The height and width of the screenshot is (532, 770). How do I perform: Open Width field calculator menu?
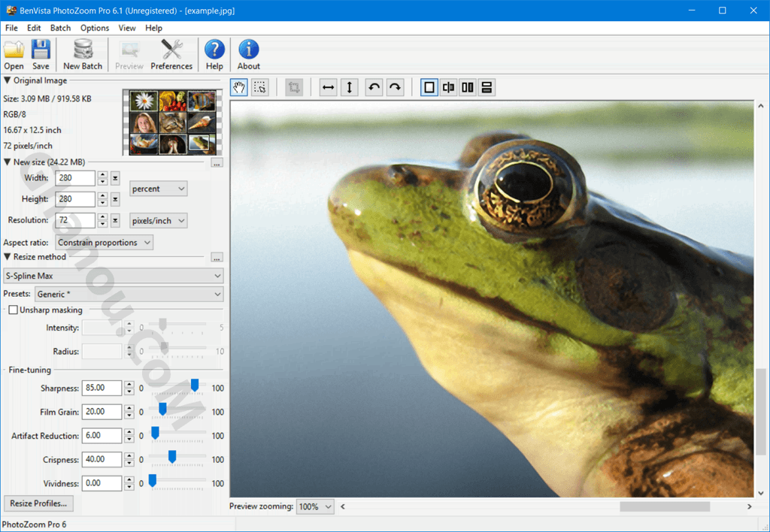(115, 178)
